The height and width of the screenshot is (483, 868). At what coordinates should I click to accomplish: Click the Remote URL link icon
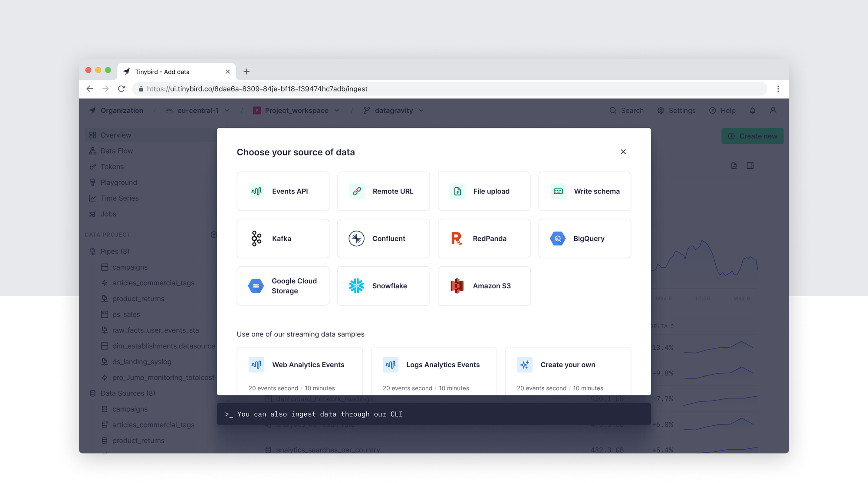[357, 191]
